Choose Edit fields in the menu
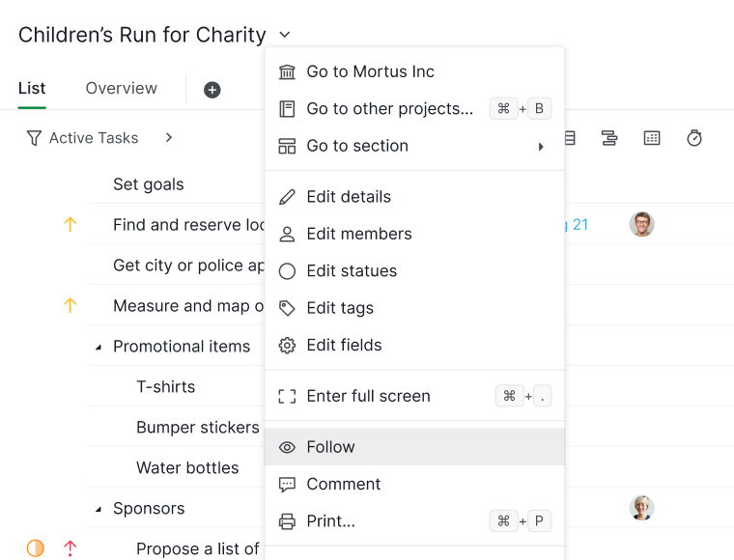 (x=414, y=346)
